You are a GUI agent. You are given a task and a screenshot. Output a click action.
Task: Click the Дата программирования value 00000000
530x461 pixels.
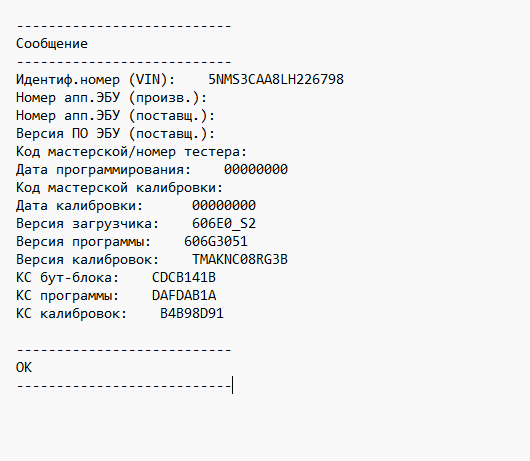pos(256,170)
